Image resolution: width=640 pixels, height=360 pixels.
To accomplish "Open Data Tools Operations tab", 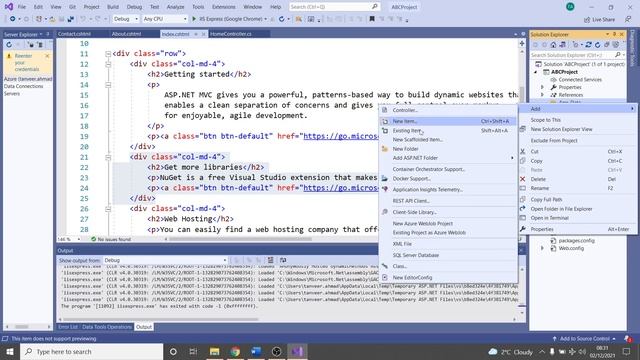I will [107, 327].
